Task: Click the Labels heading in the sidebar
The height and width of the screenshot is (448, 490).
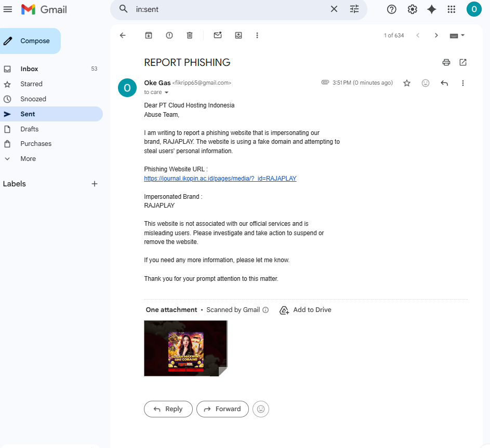Action: [x=15, y=184]
